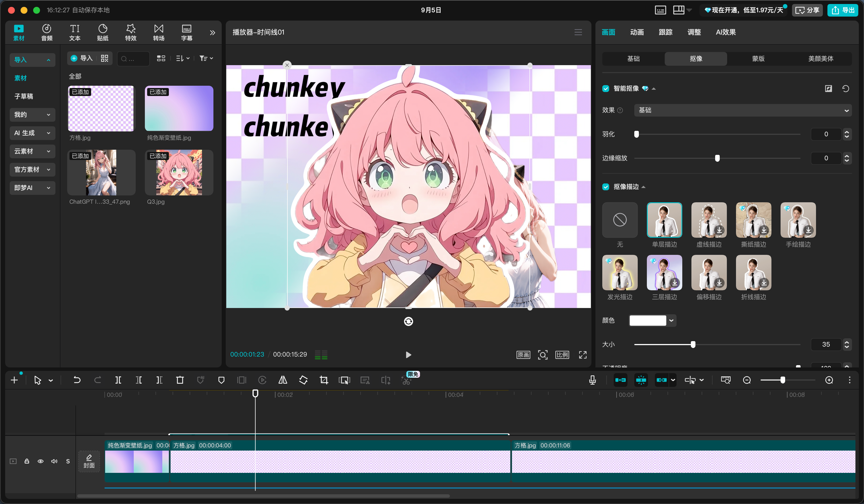Click the 分享 share button
The width and height of the screenshot is (864, 504).
[x=807, y=10]
